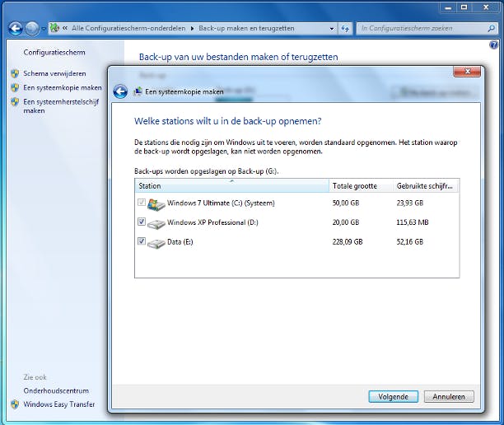The image size is (504, 425).
Task: Click shield icon next to Een systeemkopie maken
Action: click(15, 88)
